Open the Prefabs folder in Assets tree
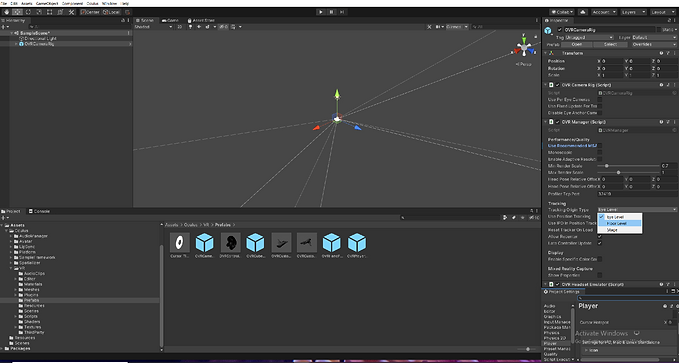The height and width of the screenshot is (363, 679). [x=32, y=300]
